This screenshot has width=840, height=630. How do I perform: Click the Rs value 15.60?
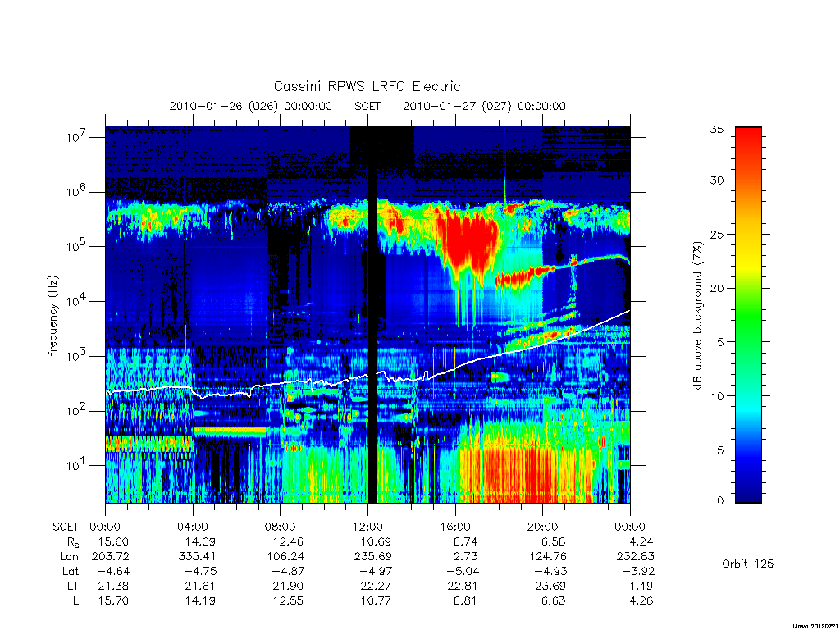[x=113, y=541]
